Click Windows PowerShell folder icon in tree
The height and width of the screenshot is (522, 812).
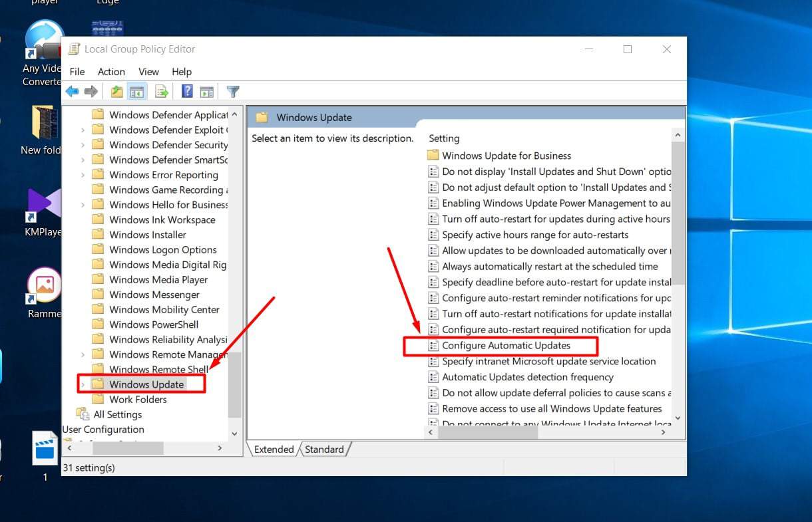(x=98, y=325)
